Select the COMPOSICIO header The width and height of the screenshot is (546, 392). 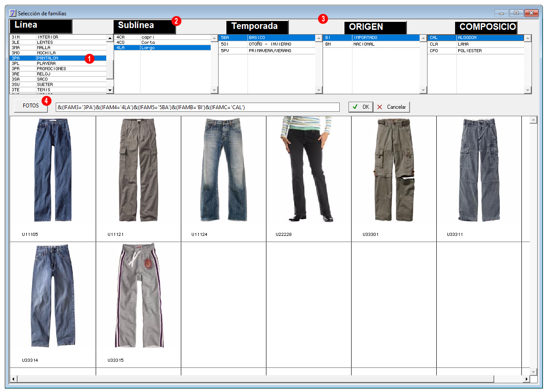(486, 28)
